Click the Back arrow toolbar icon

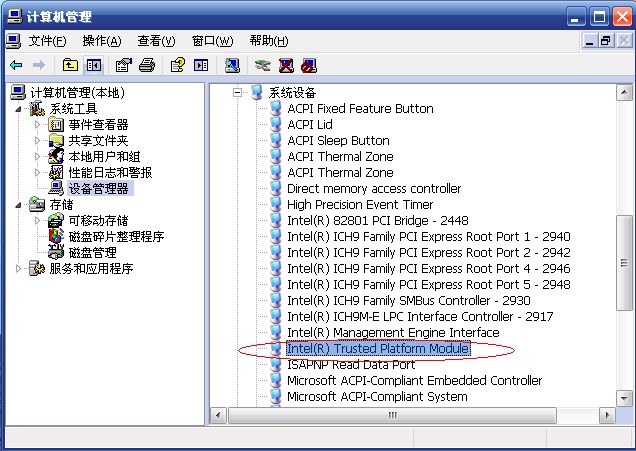(x=16, y=65)
